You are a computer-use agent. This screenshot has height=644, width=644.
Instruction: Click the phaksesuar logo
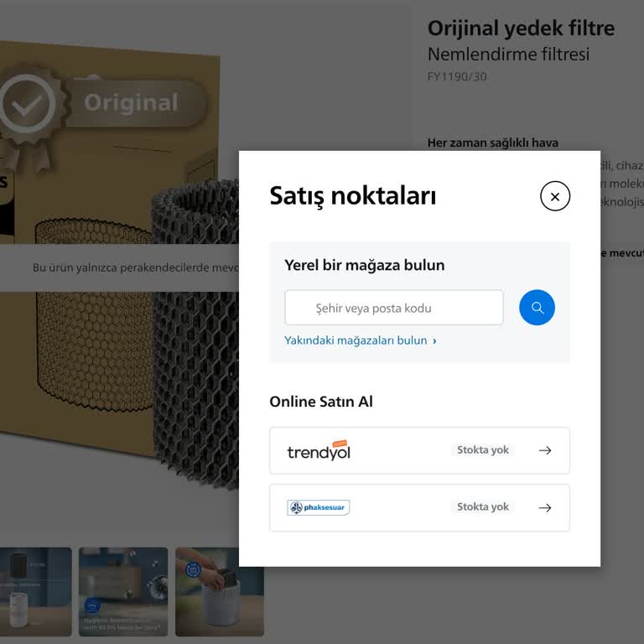click(x=319, y=507)
